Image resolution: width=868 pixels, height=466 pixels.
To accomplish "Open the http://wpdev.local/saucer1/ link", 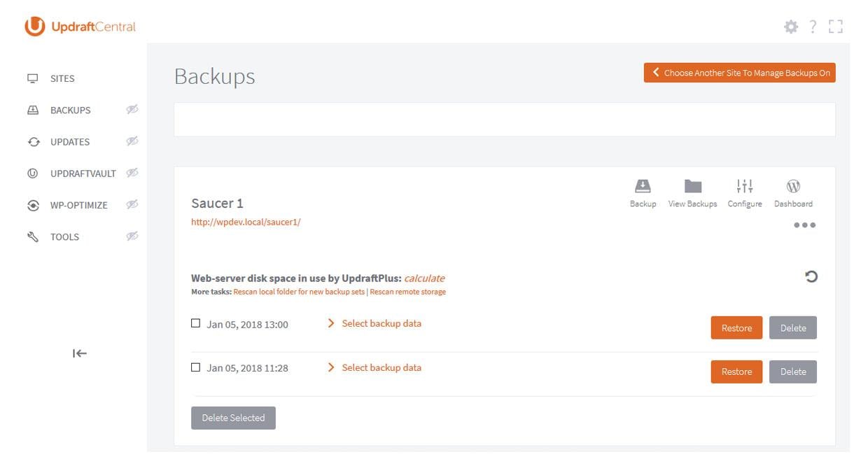I will (x=246, y=222).
